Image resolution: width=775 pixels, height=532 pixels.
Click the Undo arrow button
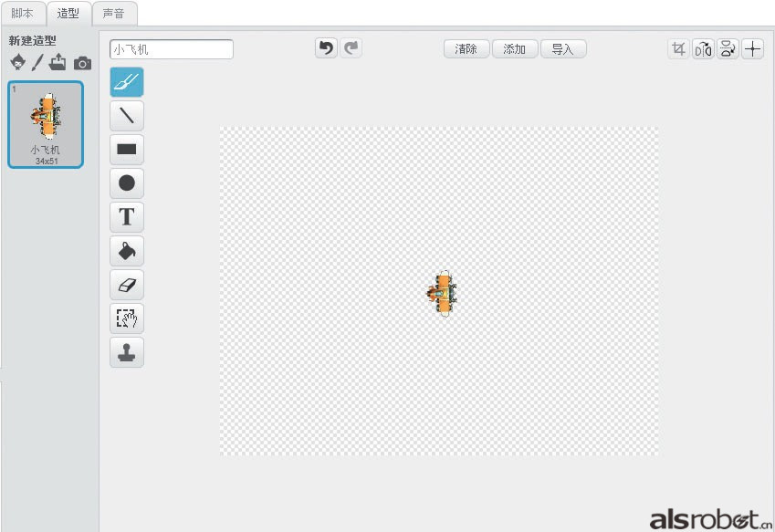point(326,48)
